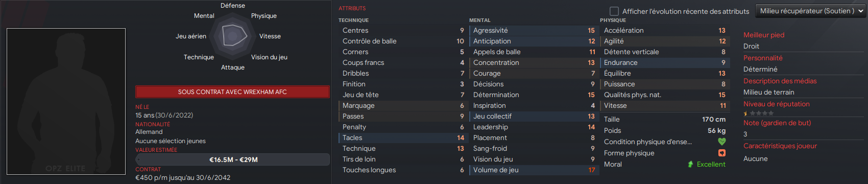Click the TECHNIQUE column header
The height and width of the screenshot is (184, 868).
[x=353, y=20]
